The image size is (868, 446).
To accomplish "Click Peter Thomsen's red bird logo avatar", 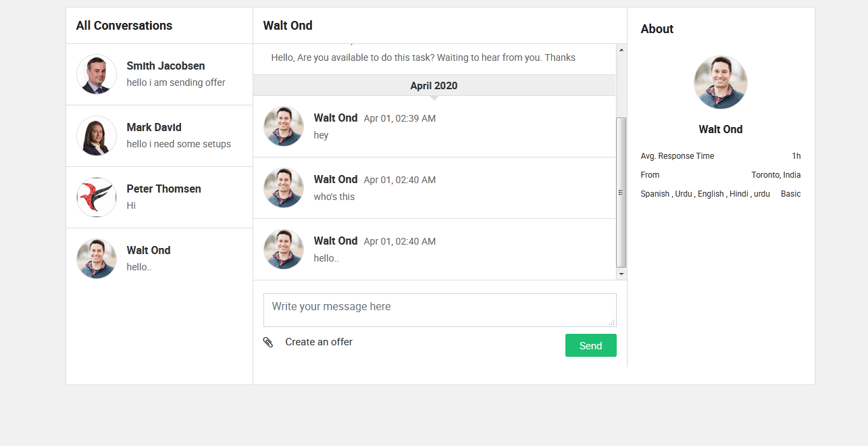I will [x=97, y=197].
